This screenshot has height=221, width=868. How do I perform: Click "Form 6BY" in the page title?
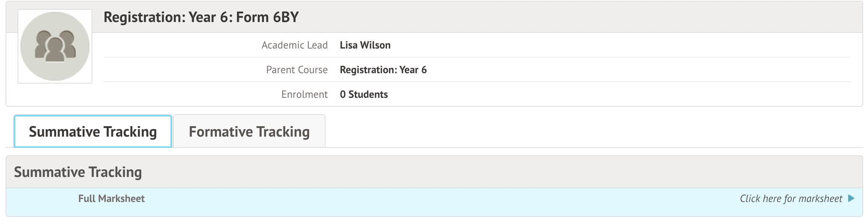pos(267,17)
